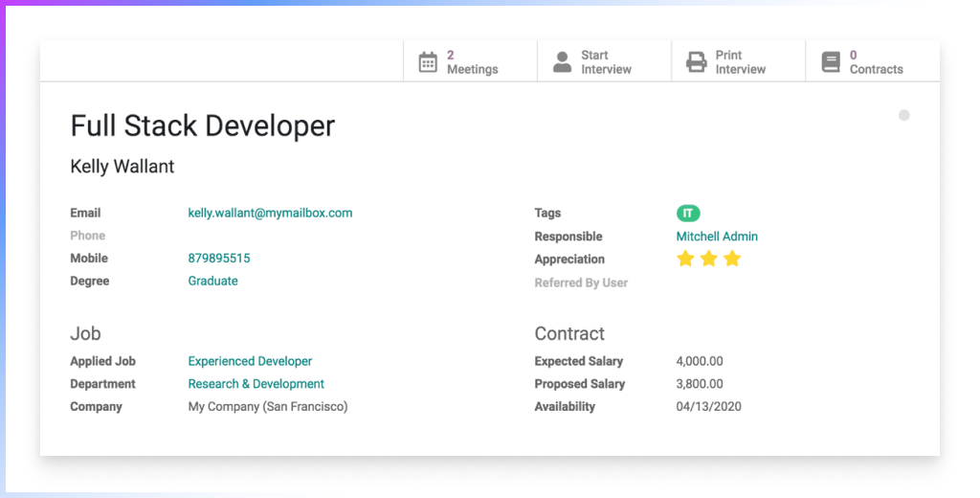980x498 pixels.
Task: Click the calendar icon for Meetings
Action: coord(428,62)
